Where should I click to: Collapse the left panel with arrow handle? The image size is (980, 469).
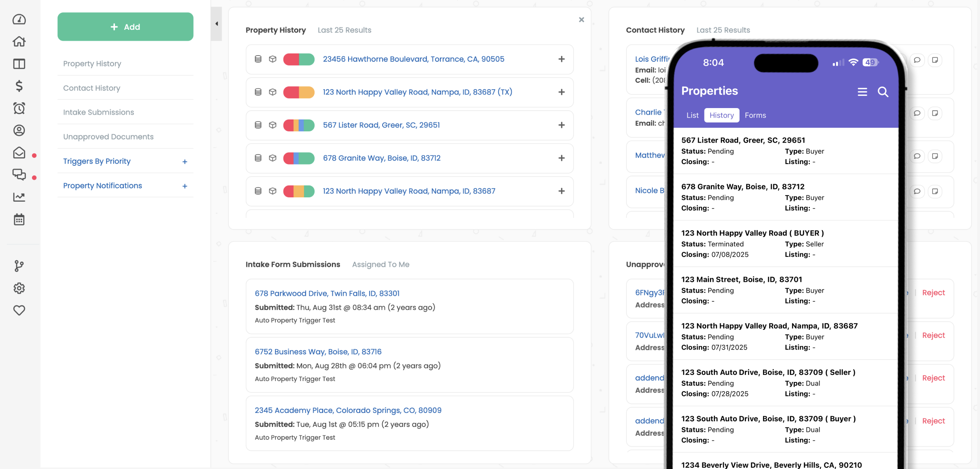(x=216, y=24)
